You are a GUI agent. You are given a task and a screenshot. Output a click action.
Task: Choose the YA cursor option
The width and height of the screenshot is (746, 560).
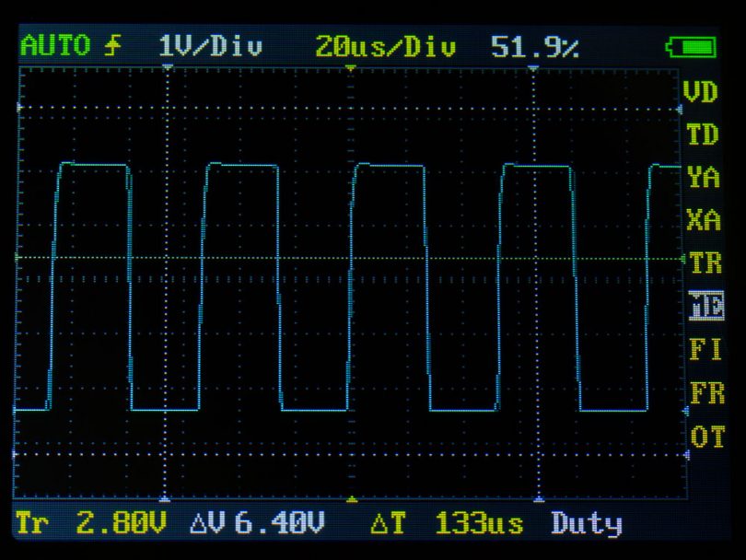tap(704, 177)
